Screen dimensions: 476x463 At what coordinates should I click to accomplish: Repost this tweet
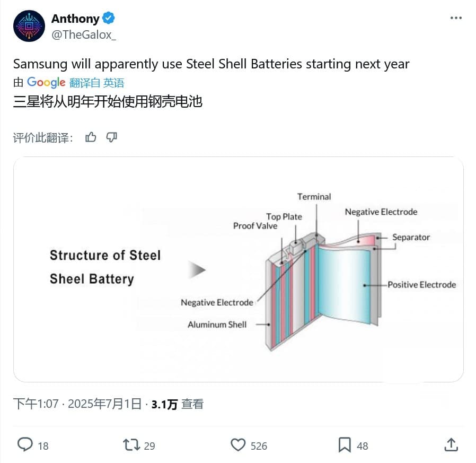click(x=131, y=444)
